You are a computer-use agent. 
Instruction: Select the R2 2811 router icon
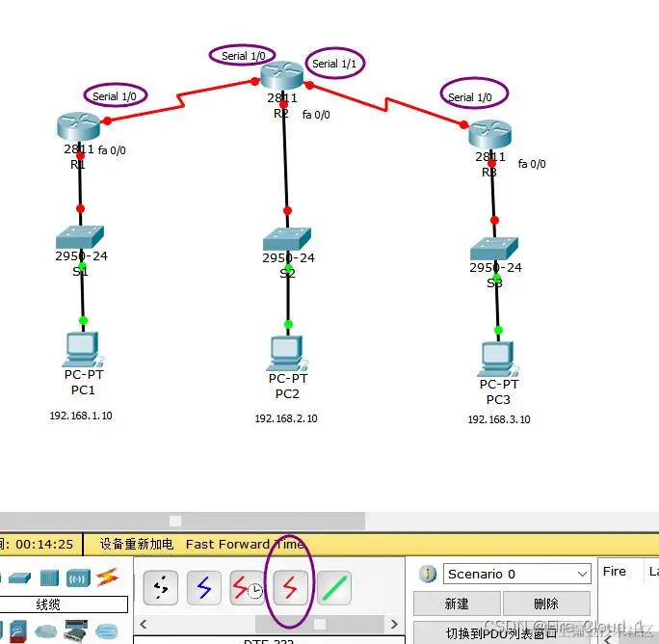point(281,75)
